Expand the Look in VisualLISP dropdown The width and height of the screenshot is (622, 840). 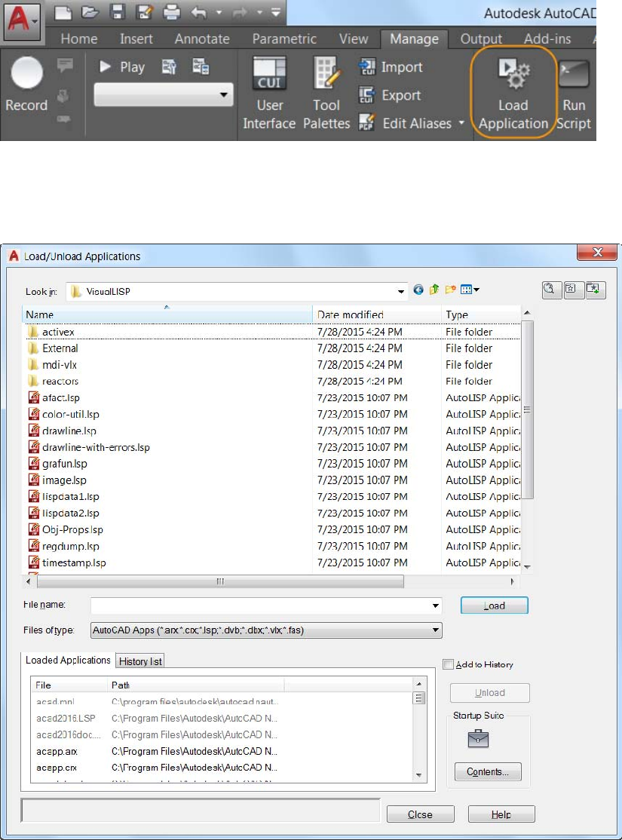pyautogui.click(x=401, y=291)
